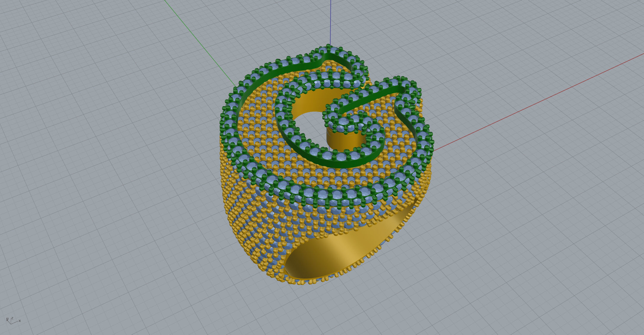Select the gold cylinder post inside the G
644x335 pixels.
coord(346,142)
